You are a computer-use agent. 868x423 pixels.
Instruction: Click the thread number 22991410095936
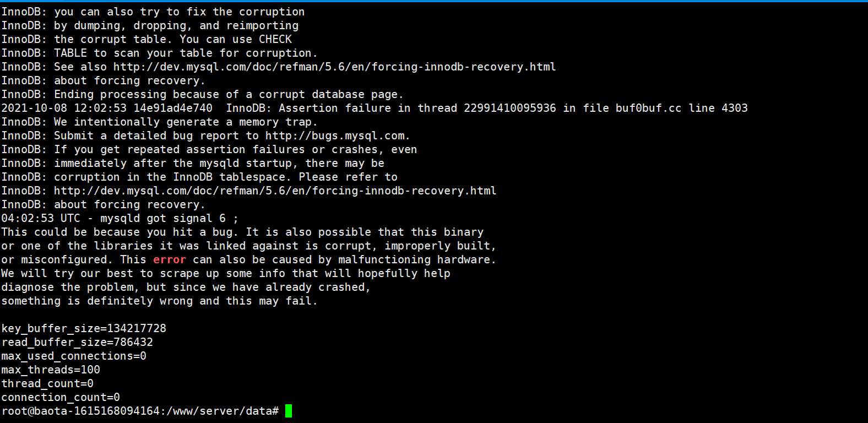[510, 108]
